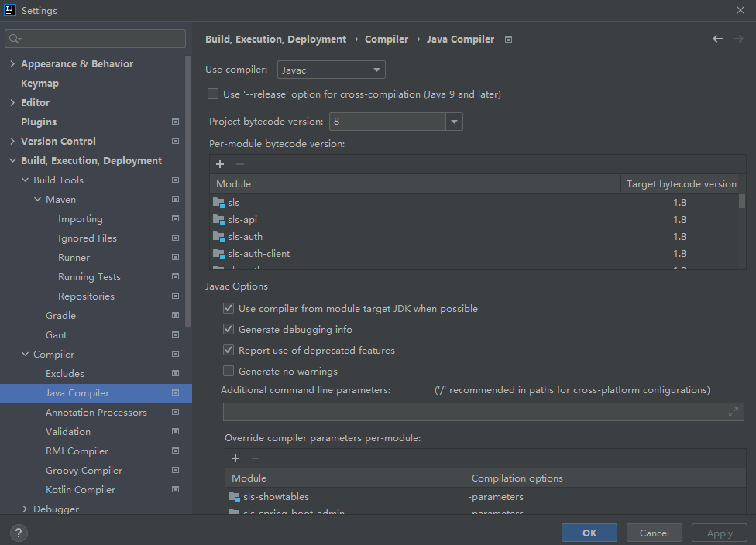The height and width of the screenshot is (545, 756).
Task: Toggle Use compiler from module target JDK
Action: (229, 308)
